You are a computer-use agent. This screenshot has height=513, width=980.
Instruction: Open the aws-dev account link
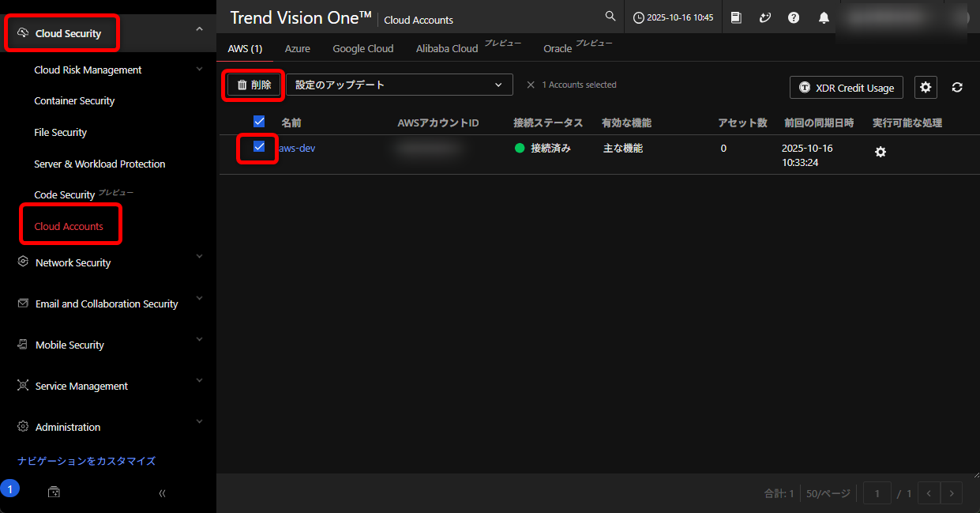tap(297, 148)
